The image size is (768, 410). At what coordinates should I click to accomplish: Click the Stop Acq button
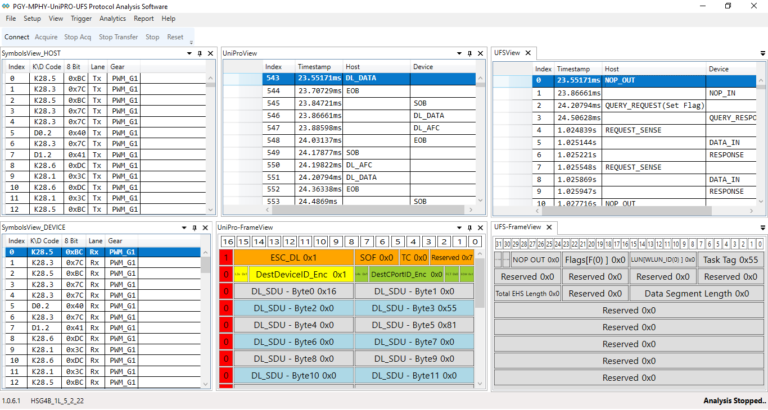[x=77, y=37]
